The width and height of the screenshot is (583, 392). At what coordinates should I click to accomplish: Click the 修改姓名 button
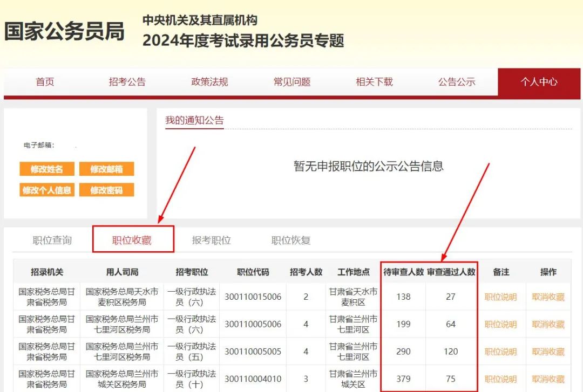coord(47,169)
